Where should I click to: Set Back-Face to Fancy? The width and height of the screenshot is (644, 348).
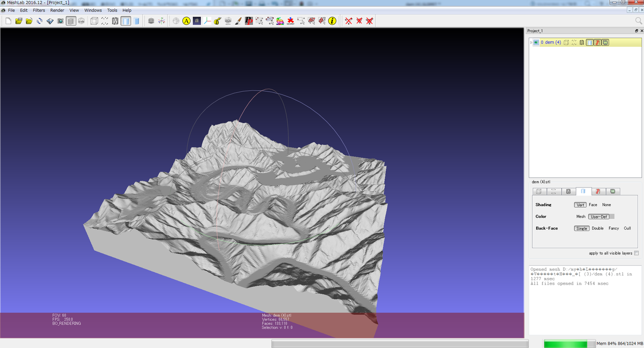(x=614, y=228)
